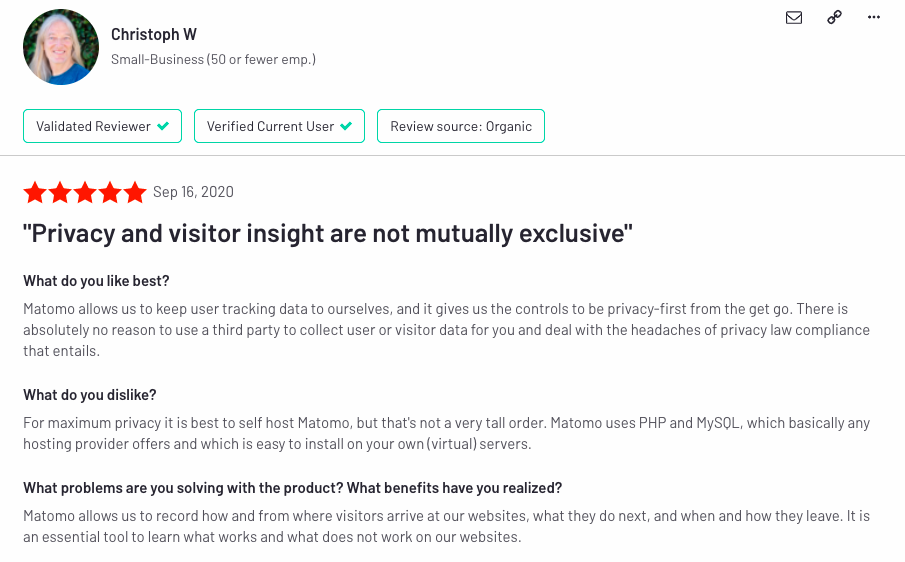Copy review link via chain icon
Image resolution: width=905 pixels, height=562 pixels.
coord(834,17)
